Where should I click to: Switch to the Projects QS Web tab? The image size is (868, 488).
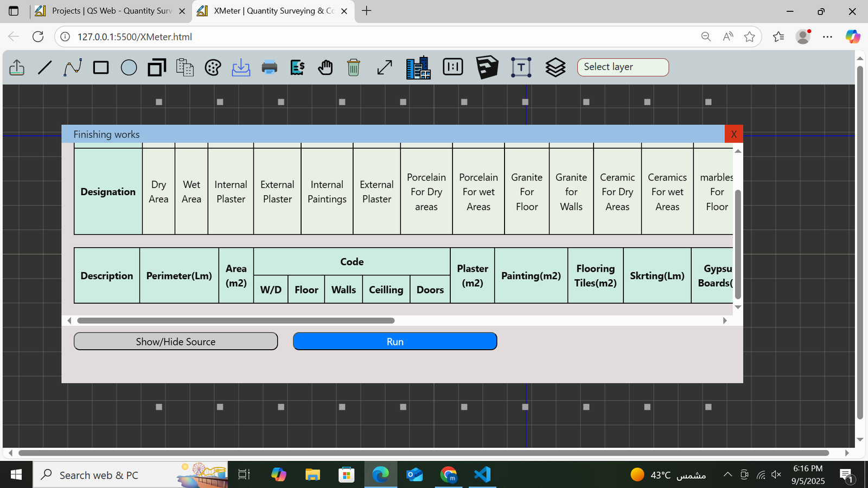[x=108, y=11]
